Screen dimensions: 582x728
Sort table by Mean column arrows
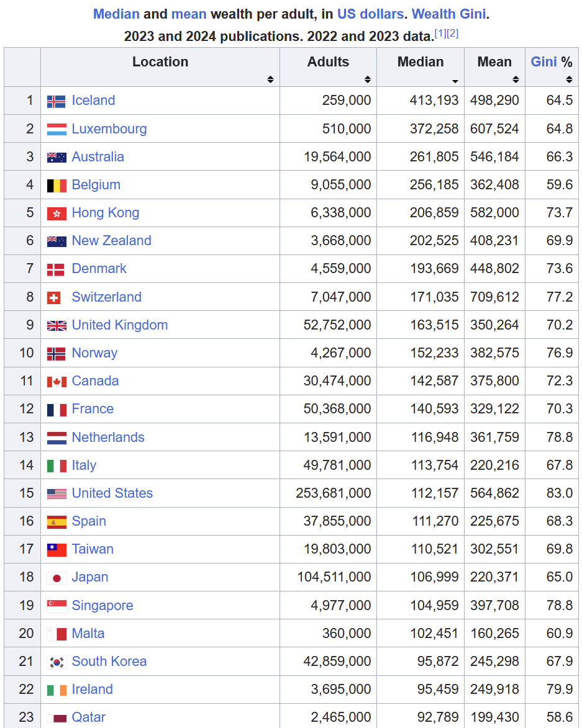516,79
